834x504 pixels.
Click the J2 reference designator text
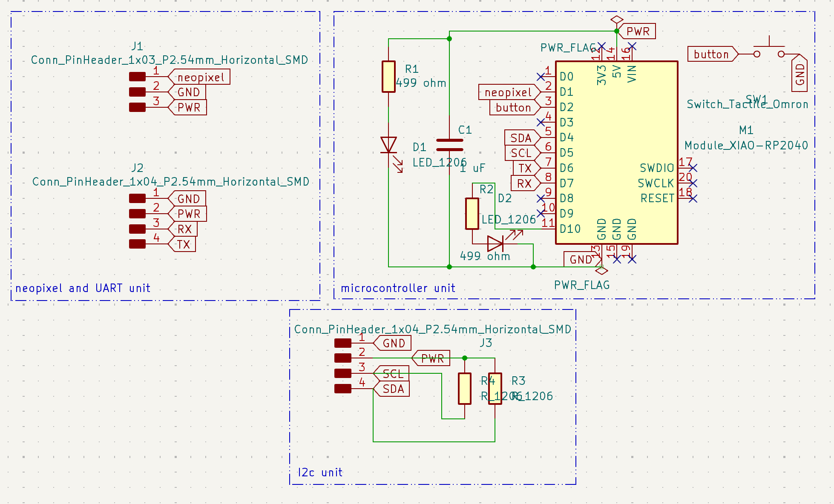coord(137,168)
